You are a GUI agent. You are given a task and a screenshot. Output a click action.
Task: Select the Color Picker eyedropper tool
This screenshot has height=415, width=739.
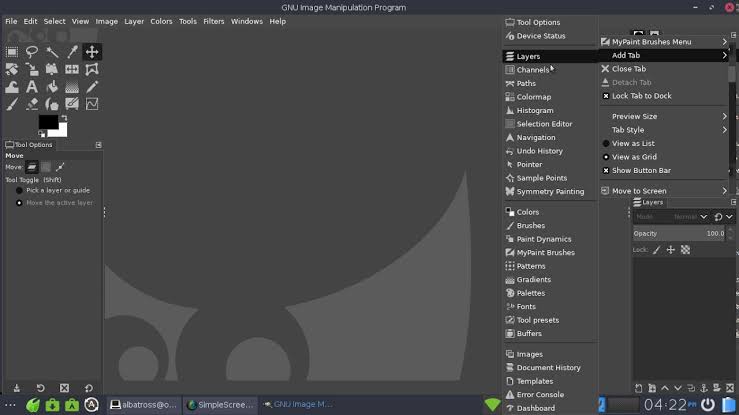(x=72, y=52)
